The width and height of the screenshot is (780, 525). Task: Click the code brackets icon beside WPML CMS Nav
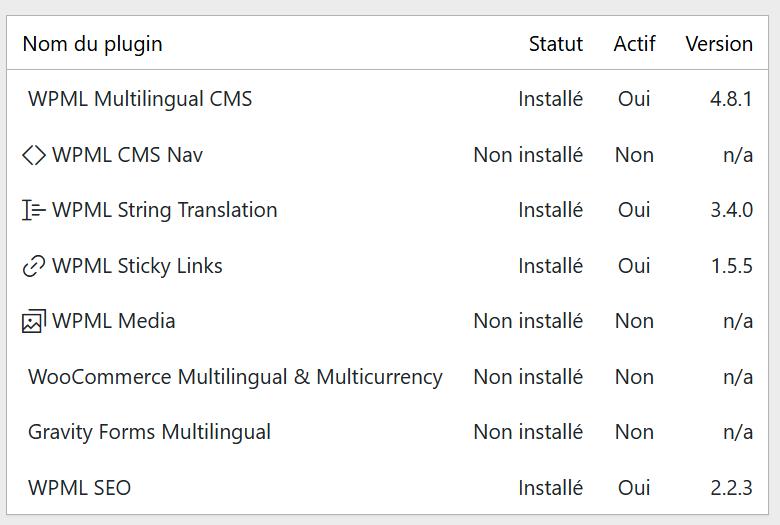34,155
